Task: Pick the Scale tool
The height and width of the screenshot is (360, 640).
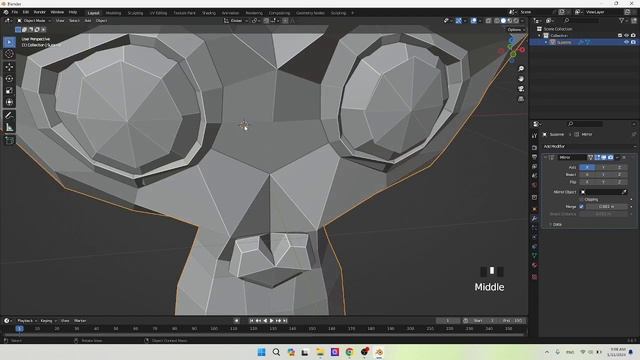Action: click(9, 91)
